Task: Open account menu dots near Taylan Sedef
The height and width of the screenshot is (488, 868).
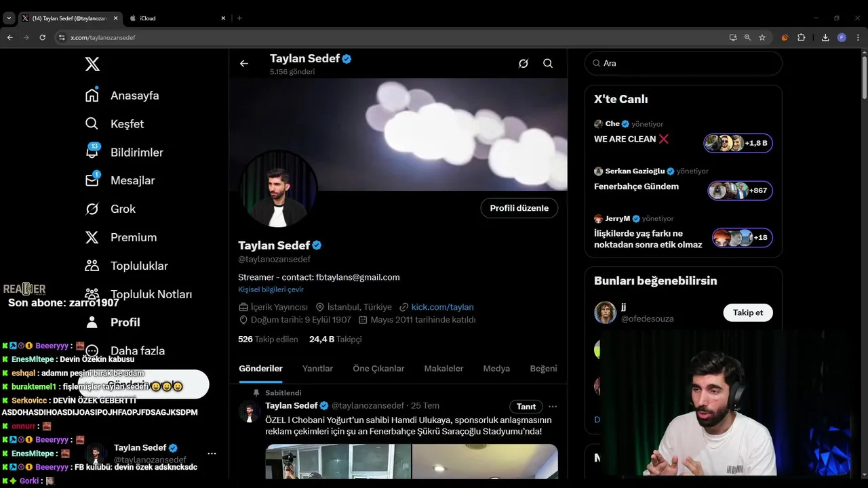Action: [212, 453]
